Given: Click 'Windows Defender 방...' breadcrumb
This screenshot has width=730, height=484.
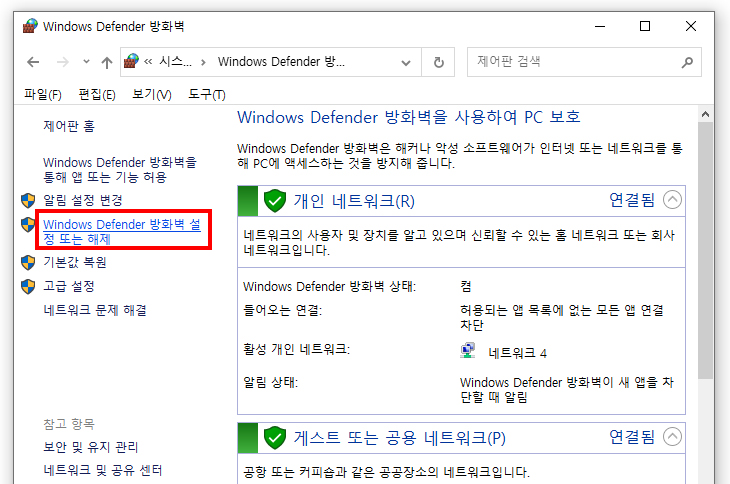Looking at the screenshot, I should tap(281, 61).
